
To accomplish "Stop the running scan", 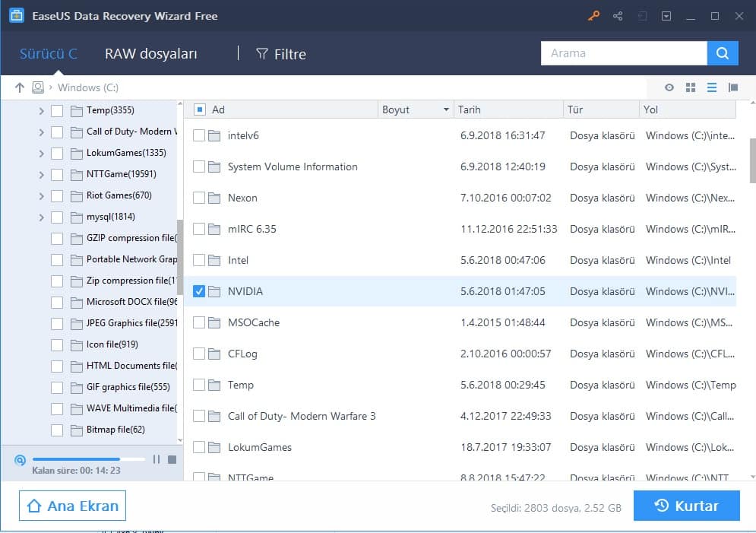I will tap(172, 459).
